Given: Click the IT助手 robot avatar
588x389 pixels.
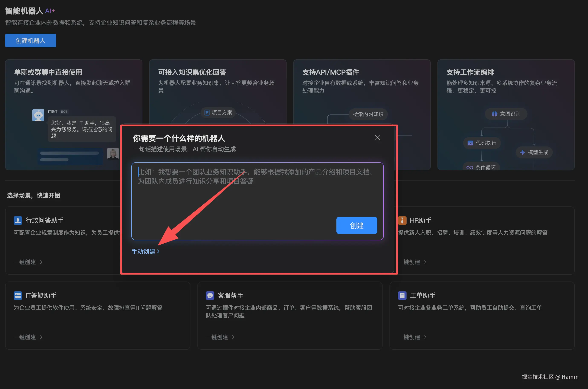Looking at the screenshot, I should click(x=38, y=115).
